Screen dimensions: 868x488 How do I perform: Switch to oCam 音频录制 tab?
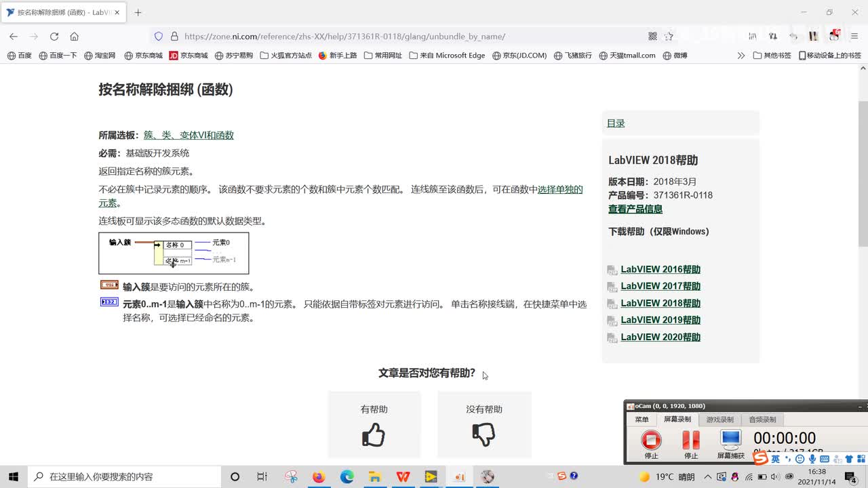pos(762,420)
